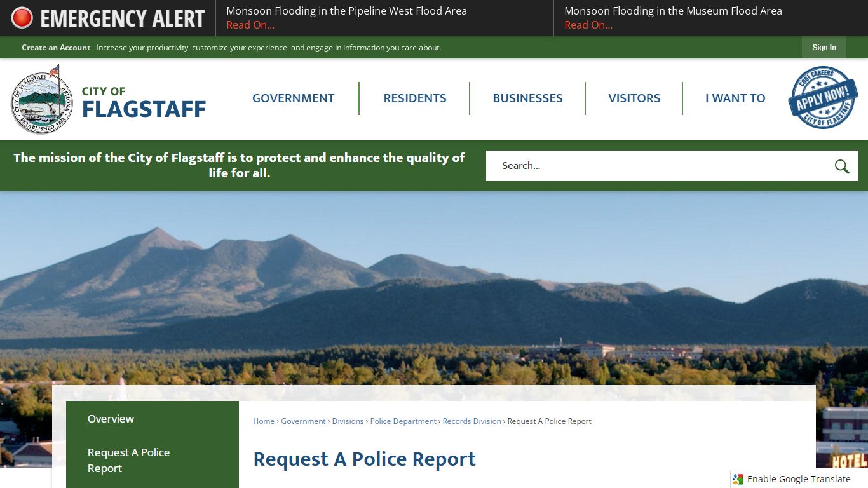Click the Request A Police Report page heading
The height and width of the screenshot is (488, 868).
pyautogui.click(x=364, y=459)
